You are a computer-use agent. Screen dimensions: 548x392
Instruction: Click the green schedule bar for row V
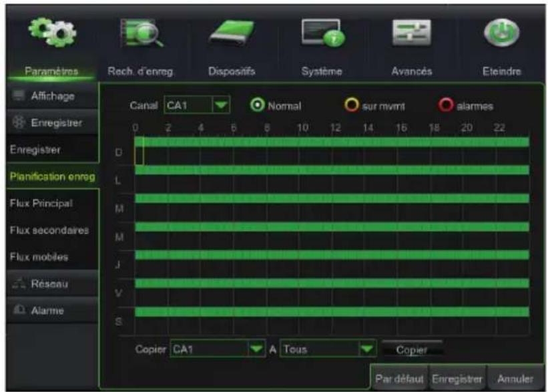click(332, 283)
